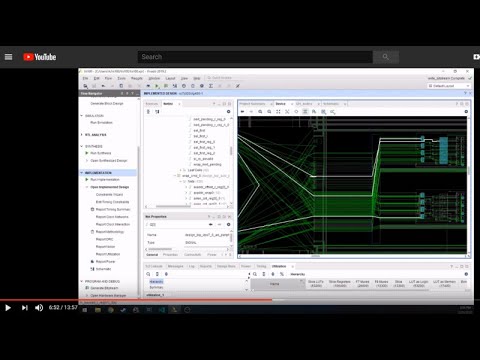
Task: Open the Vivado File menu
Action: click(85, 78)
